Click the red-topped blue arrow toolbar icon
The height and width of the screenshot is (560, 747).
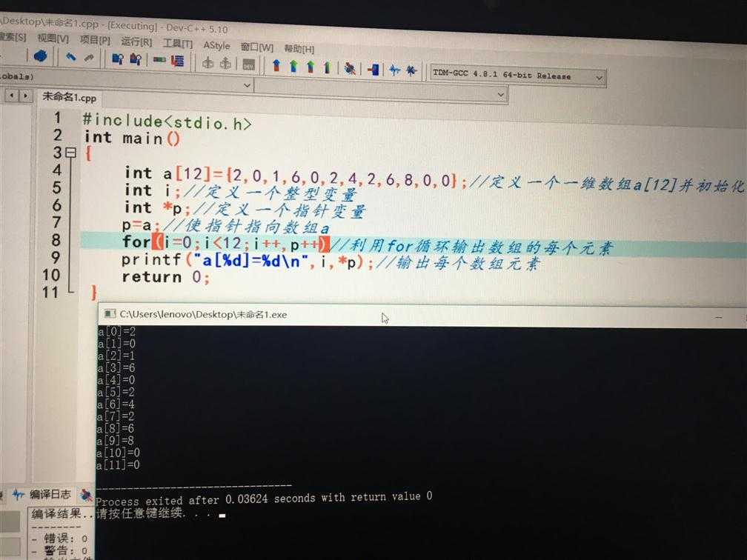(x=276, y=65)
